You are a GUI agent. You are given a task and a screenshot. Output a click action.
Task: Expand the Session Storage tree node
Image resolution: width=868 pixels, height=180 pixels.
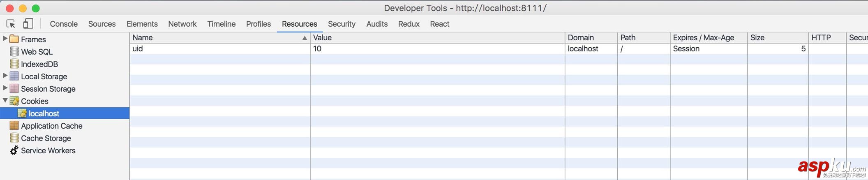[x=5, y=88]
